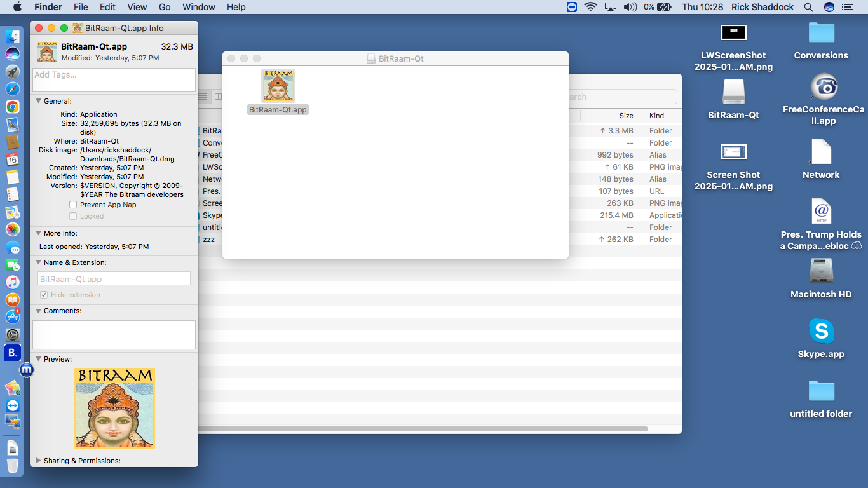The image size is (868, 488).
Task: Open TeamViewer in the Dock
Action: [x=13, y=405]
